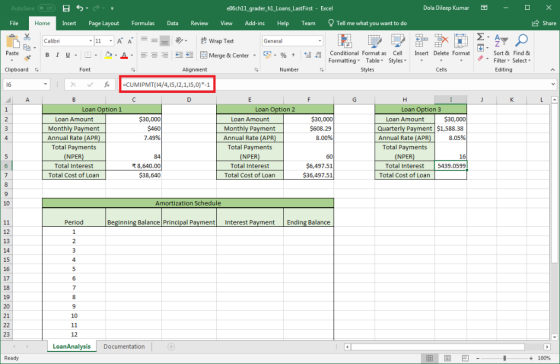This screenshot has height=364, width=560.
Task: Cancel the formula entry with the X icon
Action: pyautogui.click(x=73, y=85)
